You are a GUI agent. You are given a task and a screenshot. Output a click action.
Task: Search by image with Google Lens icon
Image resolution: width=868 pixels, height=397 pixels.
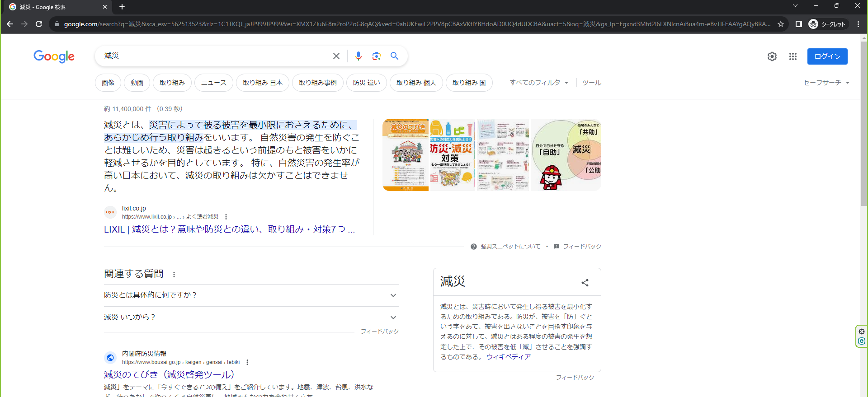click(x=376, y=56)
